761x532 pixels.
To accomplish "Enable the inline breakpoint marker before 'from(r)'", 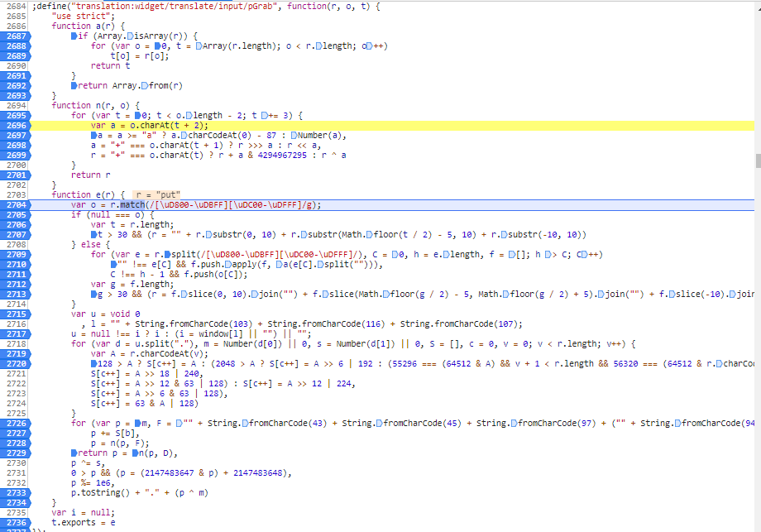I will pyautogui.click(x=144, y=85).
